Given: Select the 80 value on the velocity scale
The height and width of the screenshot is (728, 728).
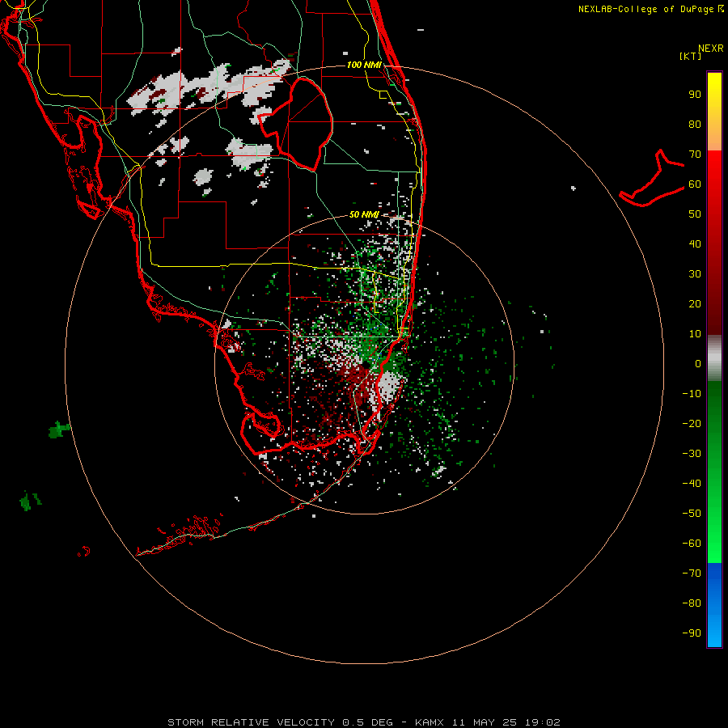Looking at the screenshot, I should click(695, 124).
